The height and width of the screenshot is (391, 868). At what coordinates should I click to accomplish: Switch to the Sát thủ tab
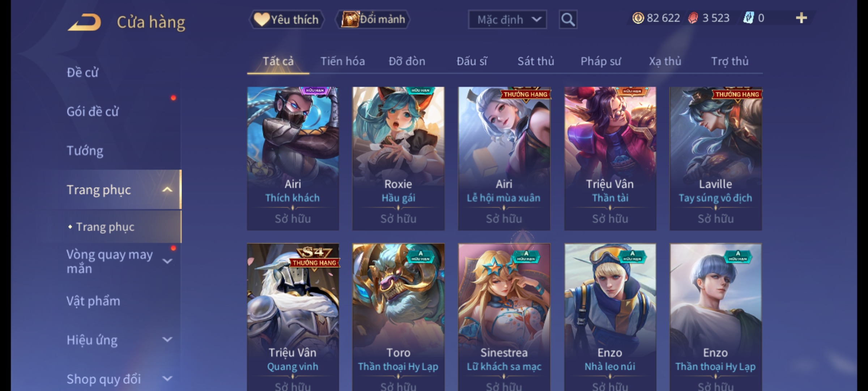pos(536,62)
